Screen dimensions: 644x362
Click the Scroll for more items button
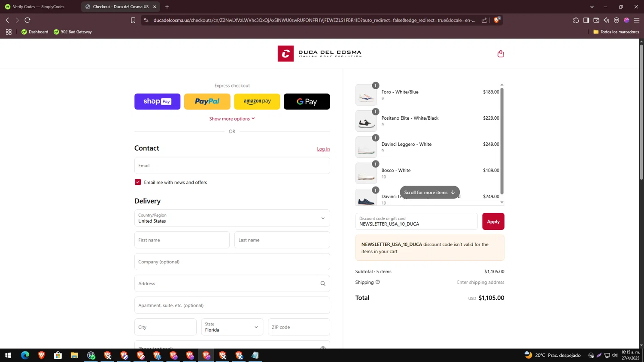pos(430,192)
